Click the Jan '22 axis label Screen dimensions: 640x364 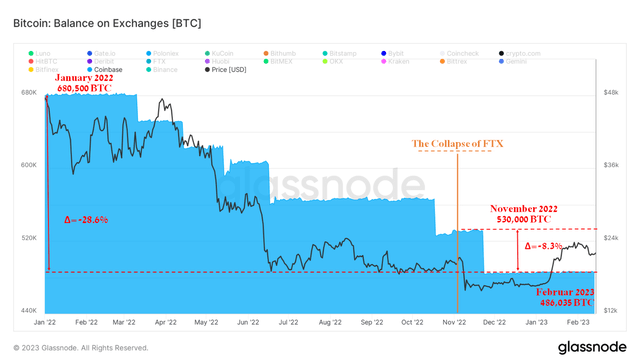(45, 322)
